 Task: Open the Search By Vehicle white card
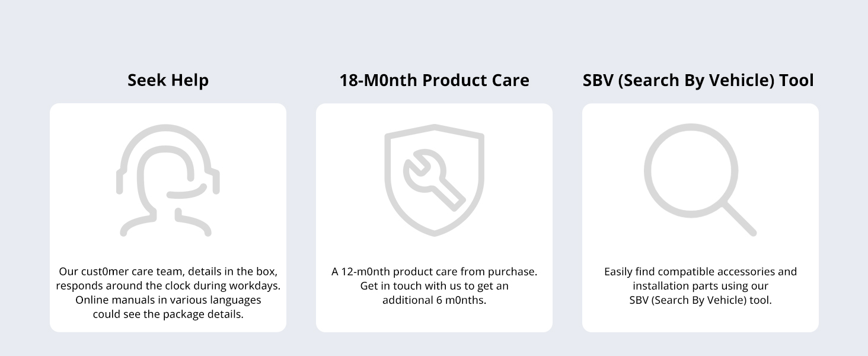coord(700,218)
